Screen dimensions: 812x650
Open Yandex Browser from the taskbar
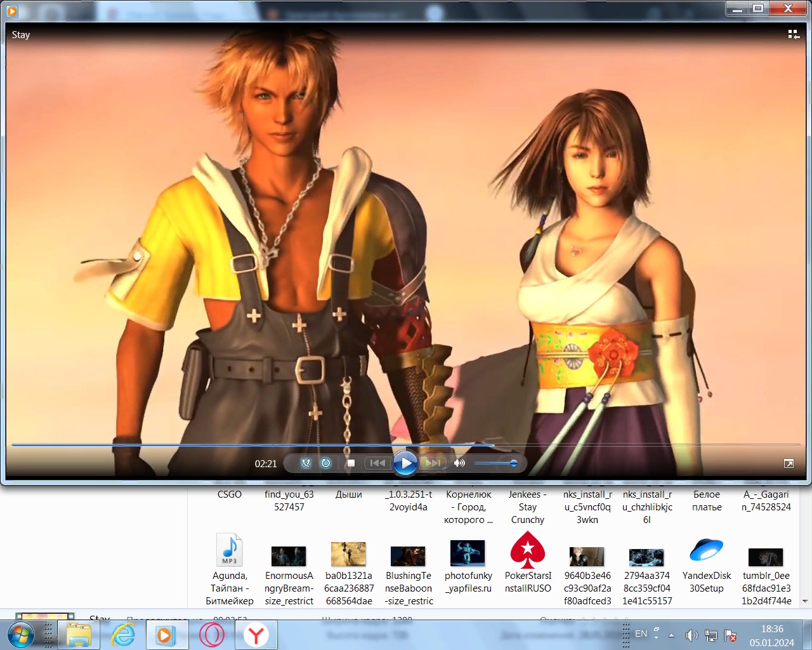click(256, 635)
